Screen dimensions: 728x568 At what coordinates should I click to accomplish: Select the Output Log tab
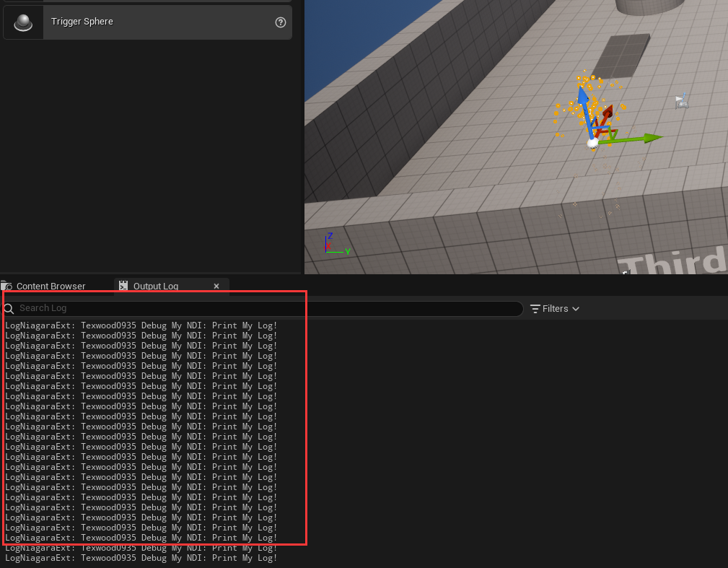pos(155,287)
